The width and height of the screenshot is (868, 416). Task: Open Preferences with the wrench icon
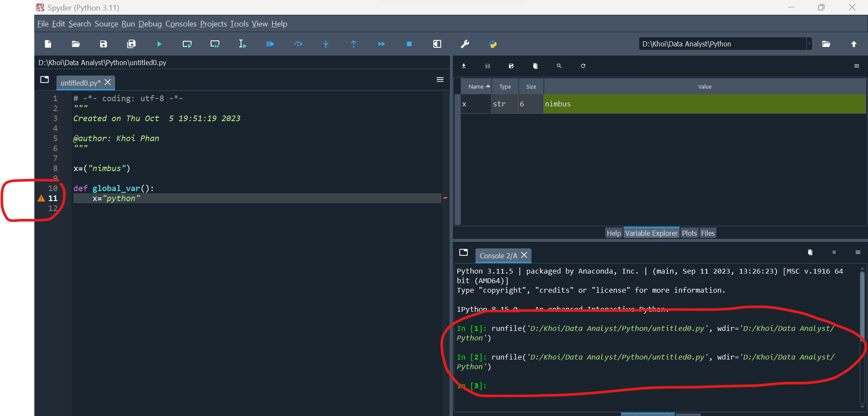pos(465,44)
